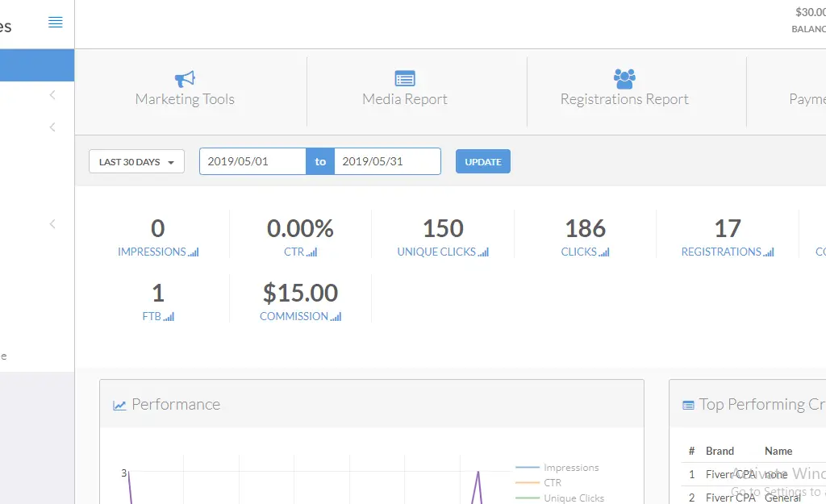Click the chart icon beside COMMISSION
This screenshot has height=504, width=826.
tap(336, 317)
